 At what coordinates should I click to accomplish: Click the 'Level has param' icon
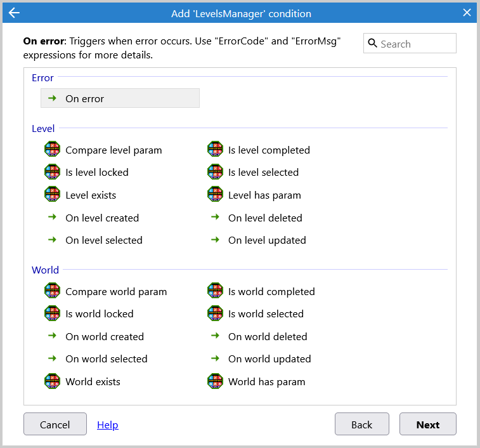215,195
